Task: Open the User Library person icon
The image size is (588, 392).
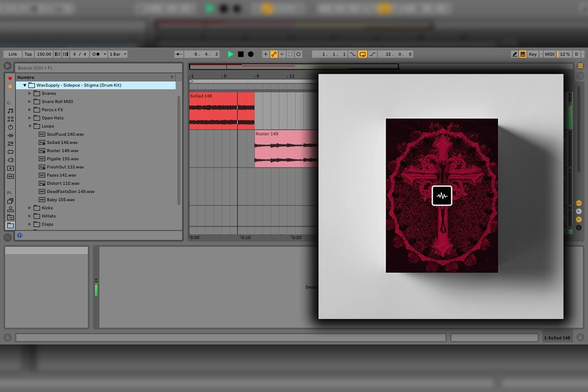Action: 10,209
